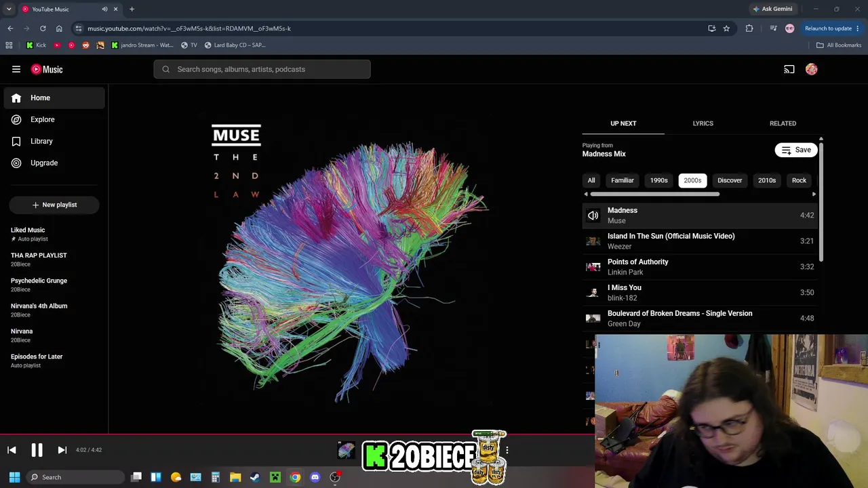Play I Miss You by blink-182
Screen dimensions: 868x488
click(700, 293)
